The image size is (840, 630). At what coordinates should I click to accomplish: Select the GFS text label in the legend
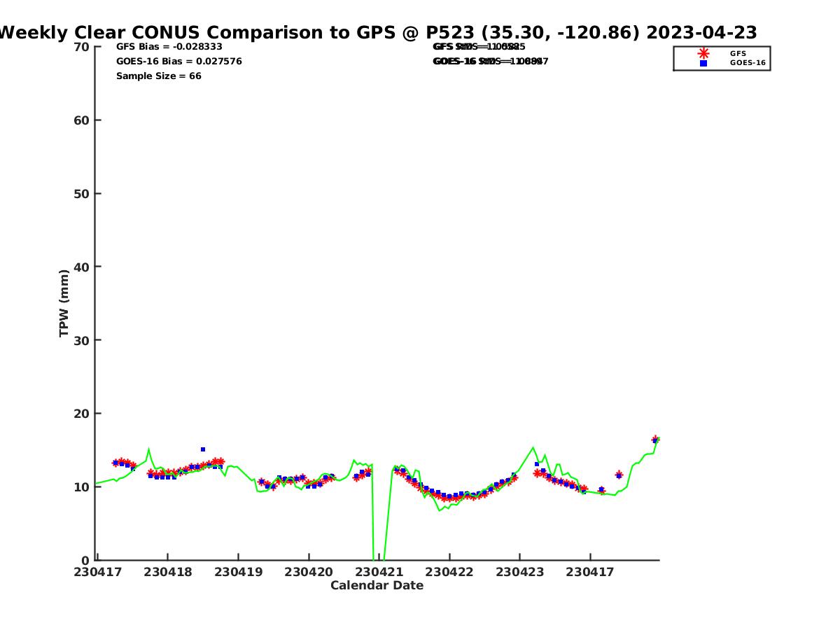[738, 53]
